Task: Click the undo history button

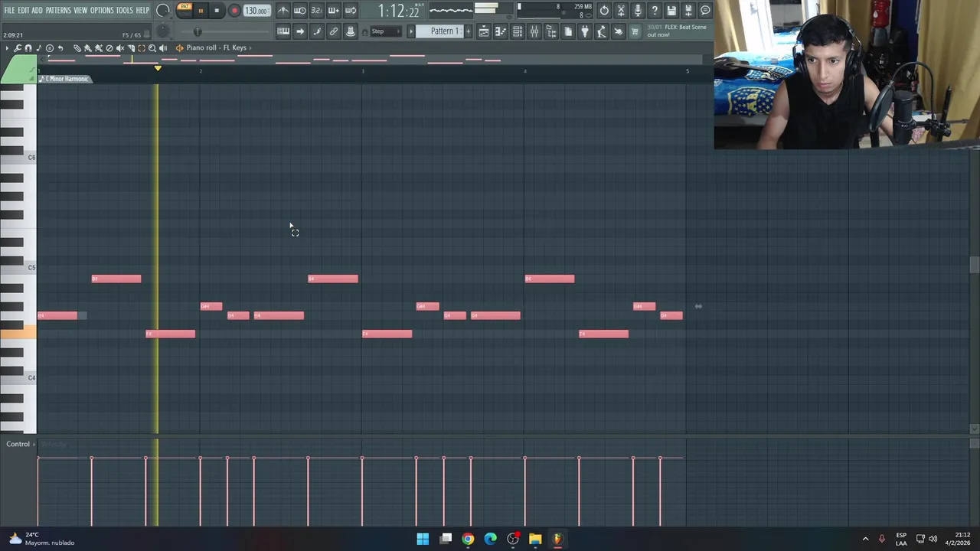Action: coord(604,11)
